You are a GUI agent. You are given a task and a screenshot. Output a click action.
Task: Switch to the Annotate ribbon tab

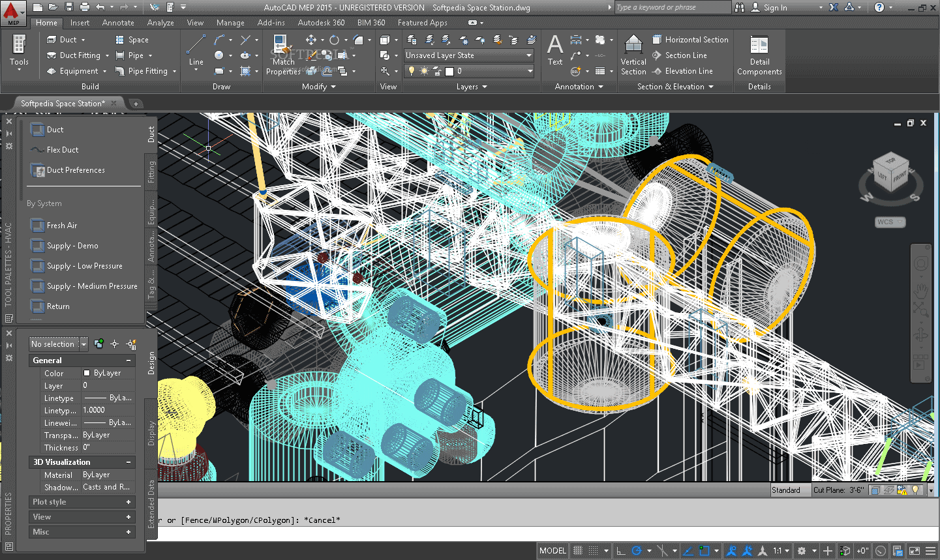tap(118, 22)
